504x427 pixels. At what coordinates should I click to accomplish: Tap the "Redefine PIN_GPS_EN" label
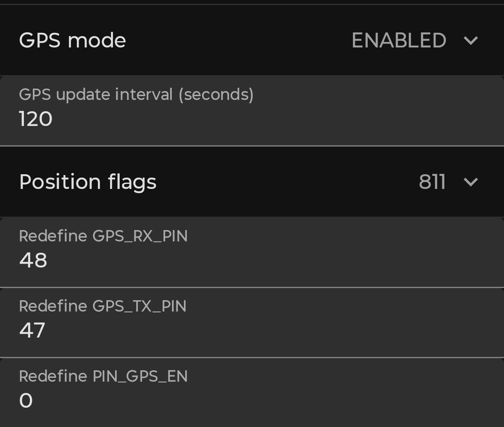pos(103,376)
